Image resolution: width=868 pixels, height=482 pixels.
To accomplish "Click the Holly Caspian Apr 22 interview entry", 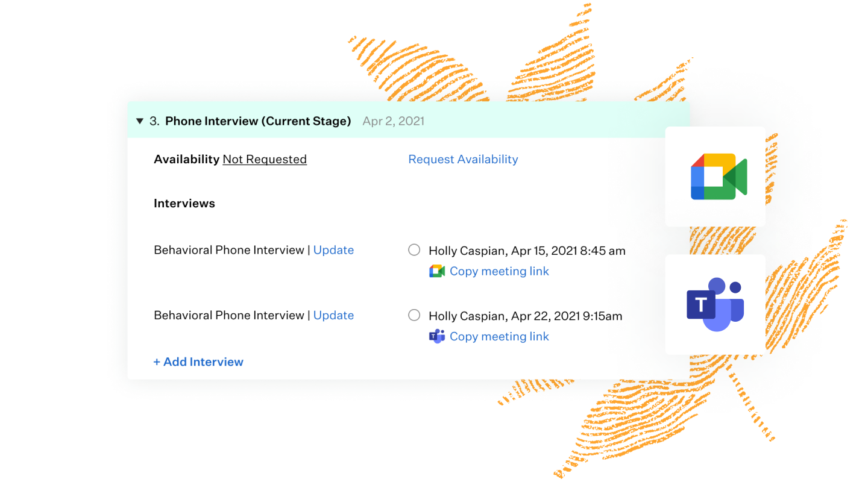I will 525,316.
